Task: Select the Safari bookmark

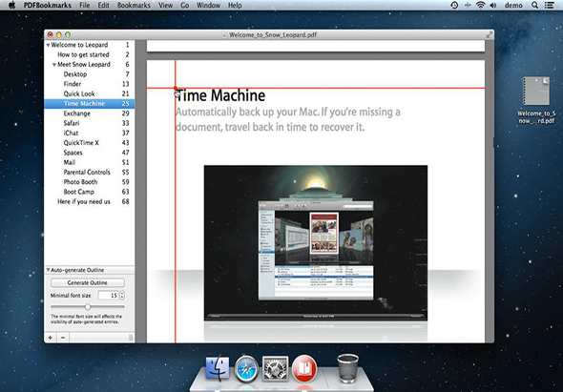Action: [89, 123]
